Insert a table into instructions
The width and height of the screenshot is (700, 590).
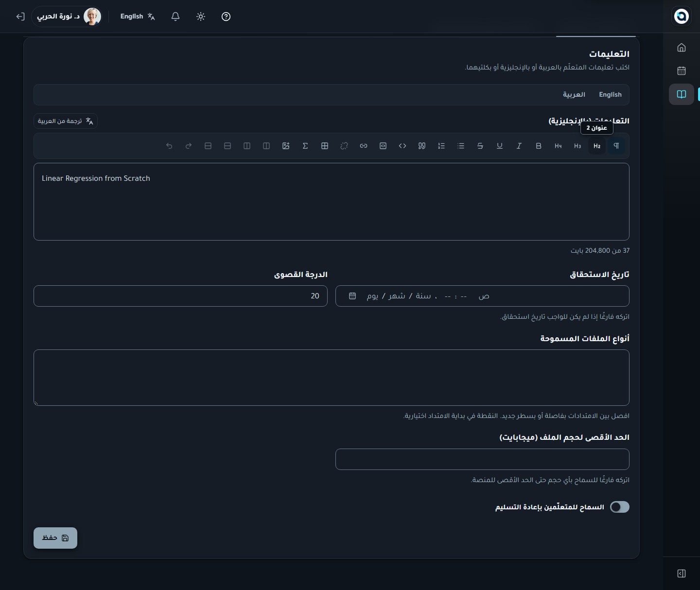click(325, 146)
